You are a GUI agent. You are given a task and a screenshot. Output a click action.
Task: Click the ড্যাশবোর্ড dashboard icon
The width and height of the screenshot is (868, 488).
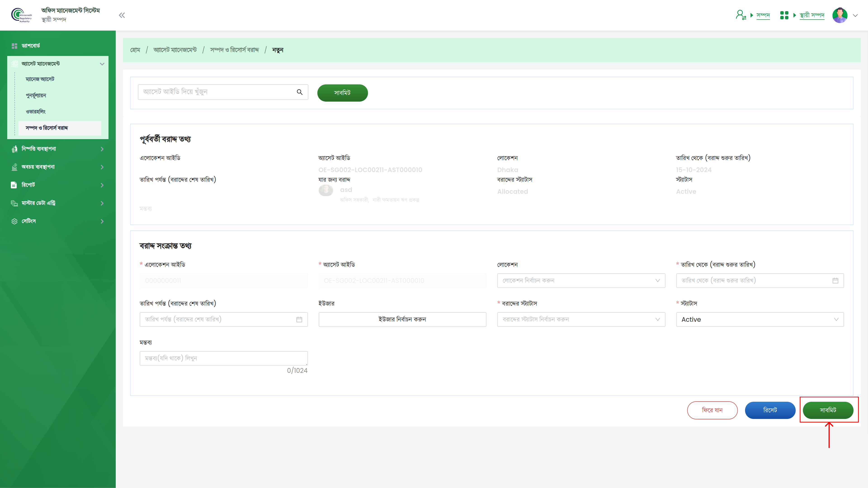14,46
